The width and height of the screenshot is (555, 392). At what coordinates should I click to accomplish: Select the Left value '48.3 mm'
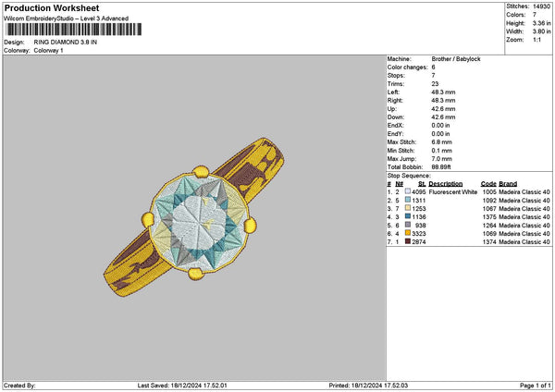[x=443, y=92]
